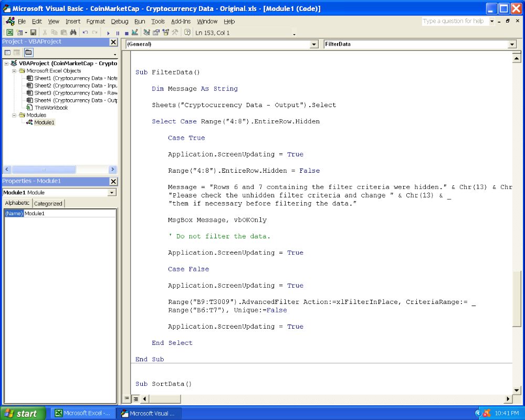Viewport: 525px width, 420px height.
Task: Switch to the Alphabetic properties tab
Action: [x=17, y=203]
